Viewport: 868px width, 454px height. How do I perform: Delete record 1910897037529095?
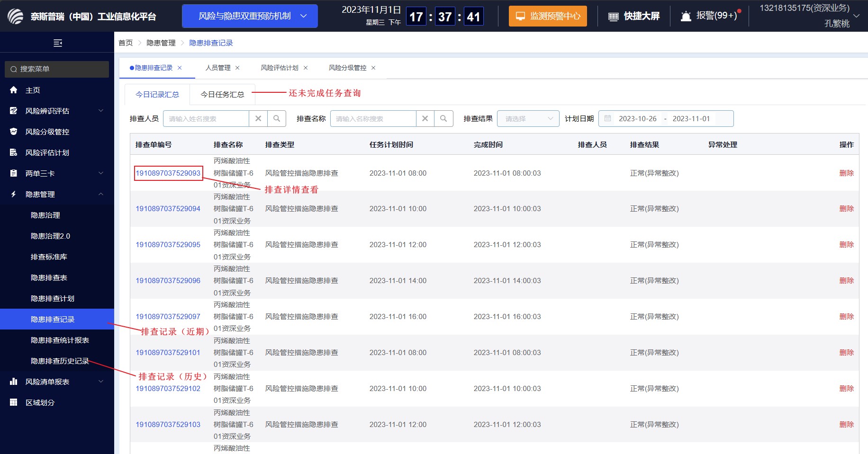[846, 244]
